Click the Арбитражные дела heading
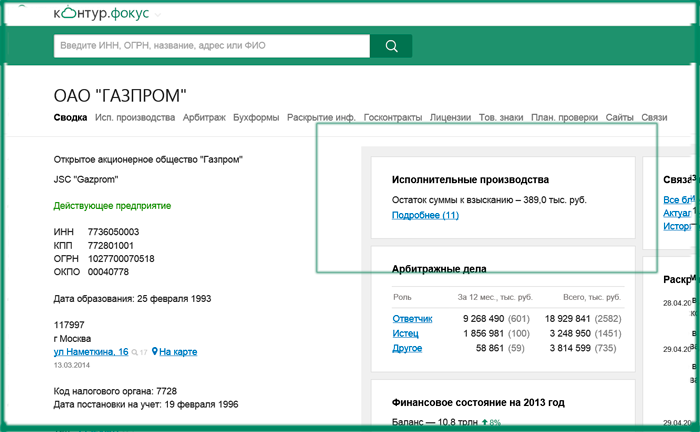The width and height of the screenshot is (700, 432). pyautogui.click(x=439, y=269)
